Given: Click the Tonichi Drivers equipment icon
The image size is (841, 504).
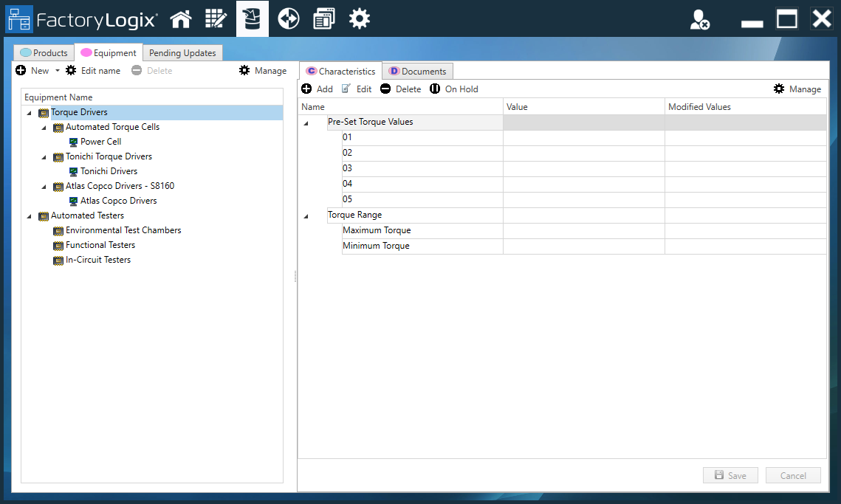Looking at the screenshot, I should [74, 172].
